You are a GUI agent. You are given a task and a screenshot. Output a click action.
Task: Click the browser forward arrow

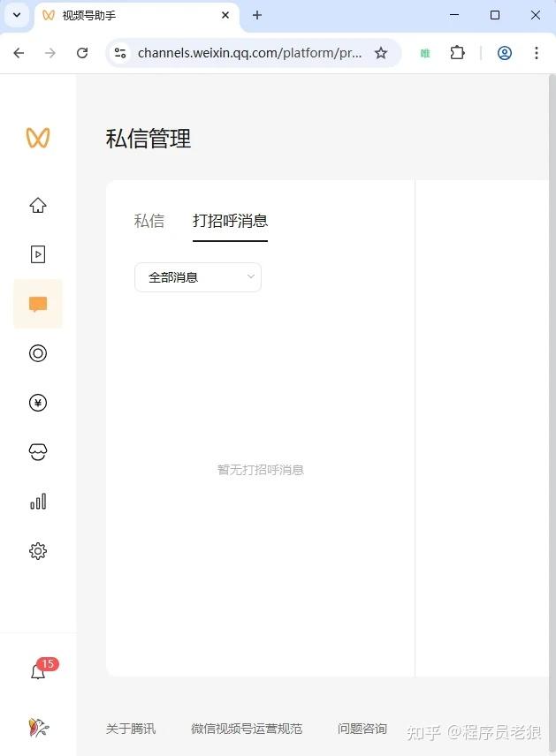click(x=50, y=53)
